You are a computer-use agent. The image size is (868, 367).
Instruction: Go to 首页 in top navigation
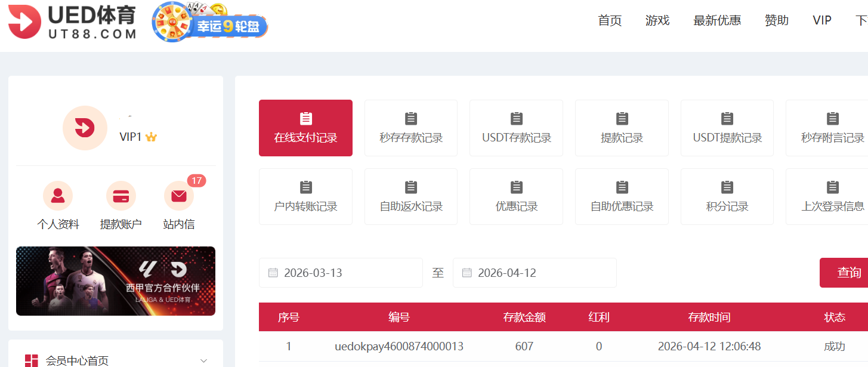pos(610,20)
